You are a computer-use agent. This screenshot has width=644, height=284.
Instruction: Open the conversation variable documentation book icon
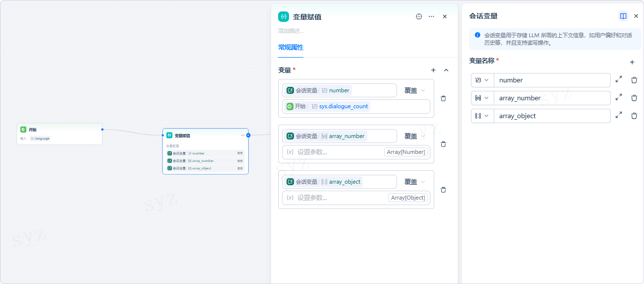(623, 16)
